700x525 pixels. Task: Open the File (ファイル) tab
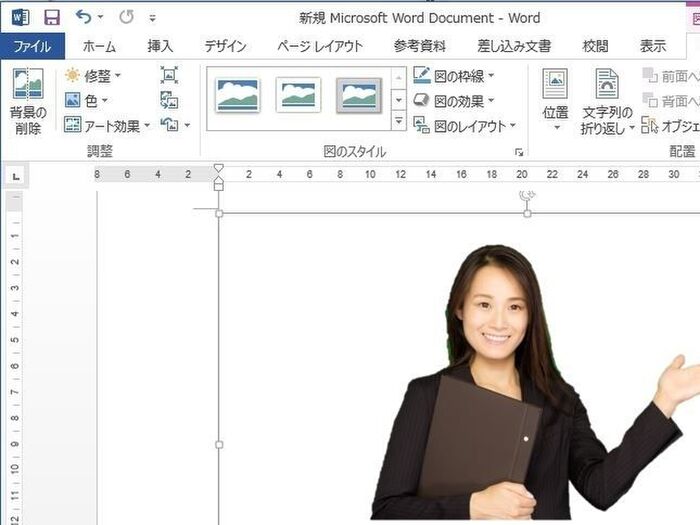(x=32, y=46)
